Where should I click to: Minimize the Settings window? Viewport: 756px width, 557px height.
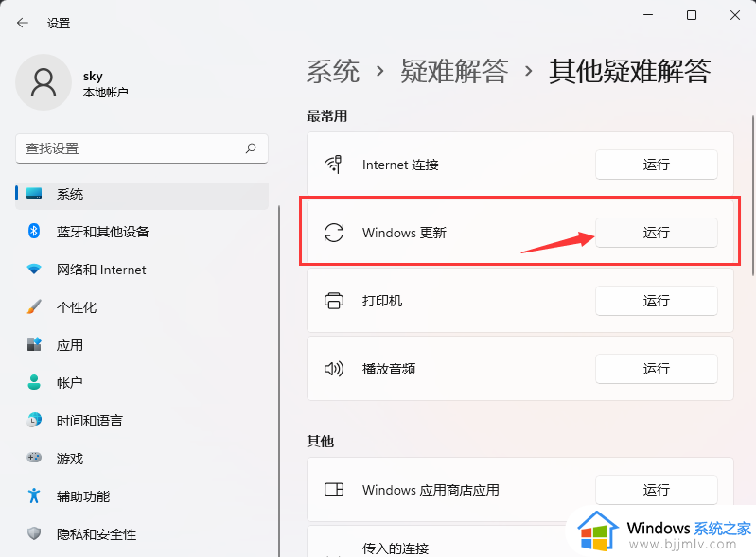648,15
